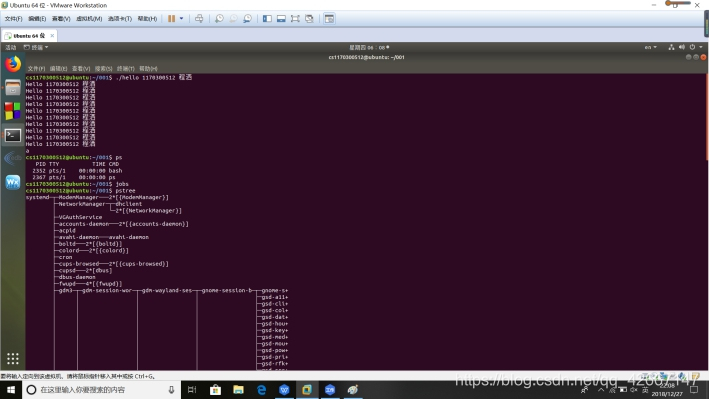This screenshot has width=709, height=399.
Task: Open the paint palette app on taskbar
Action: point(353,390)
